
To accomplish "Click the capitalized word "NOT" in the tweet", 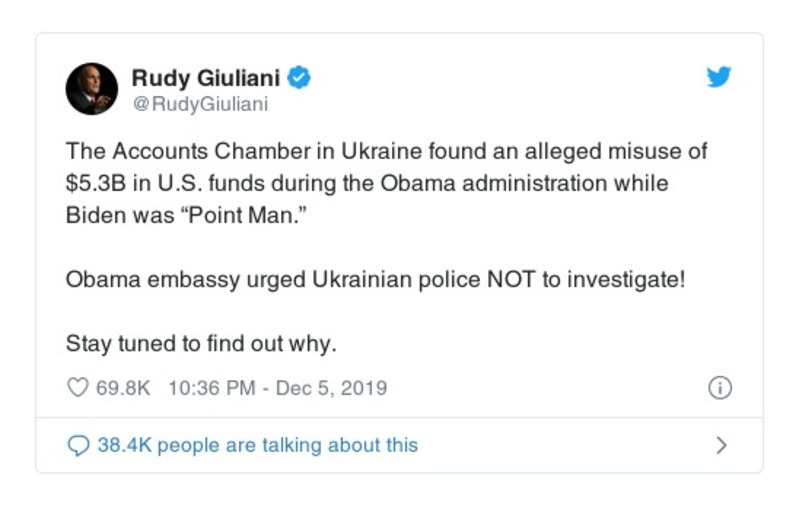I will [511, 280].
